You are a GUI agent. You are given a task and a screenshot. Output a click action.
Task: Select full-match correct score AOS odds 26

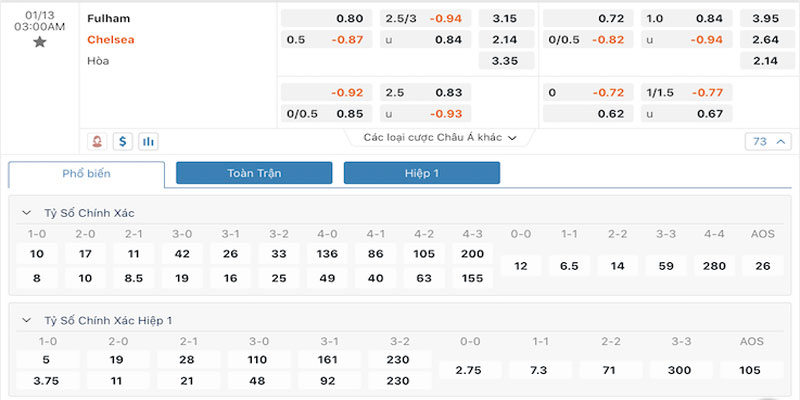763,265
